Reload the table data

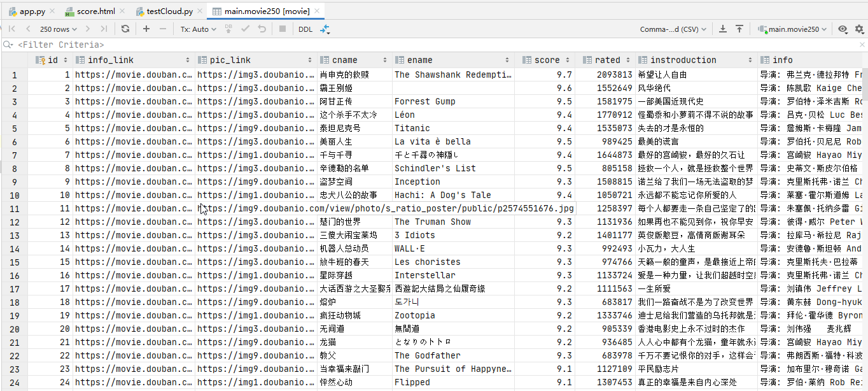[x=125, y=29]
